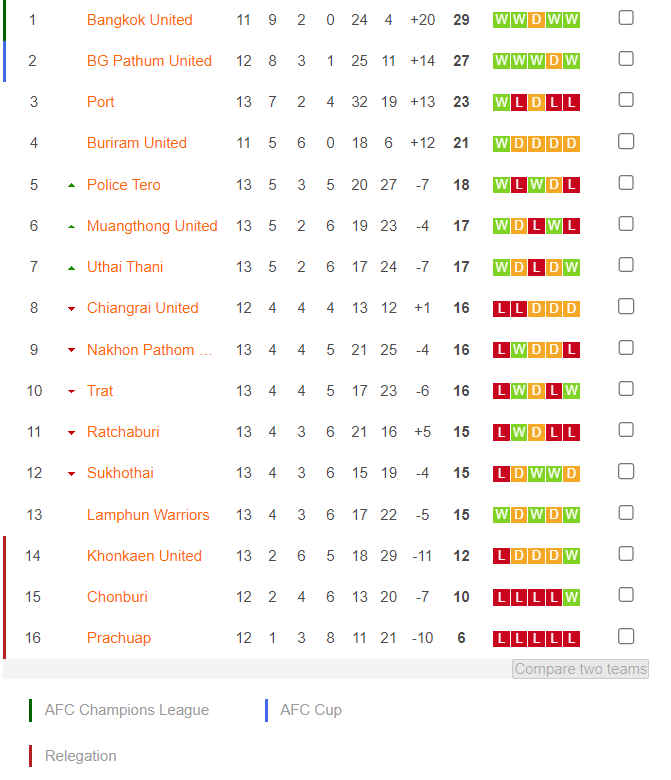Enable the Lamphun Warriors compare checkbox
671x780 pixels.
pos(626,513)
